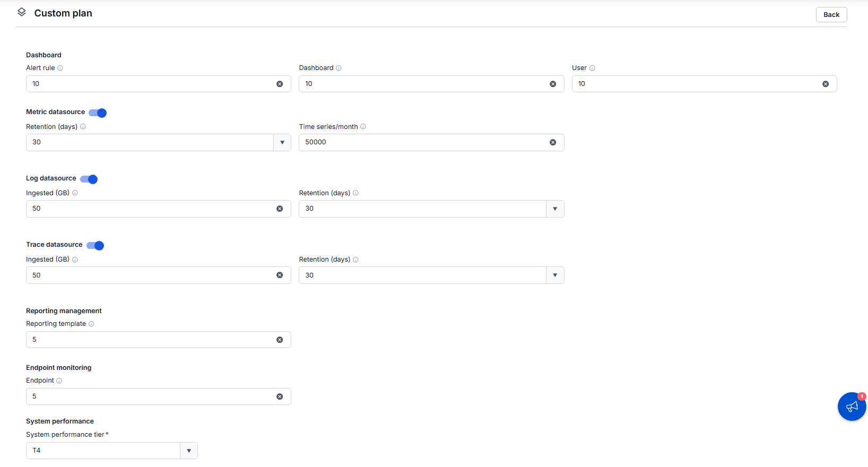This screenshot has width=868, height=467.
Task: Toggle the Trace datasource switch
Action: pos(96,245)
